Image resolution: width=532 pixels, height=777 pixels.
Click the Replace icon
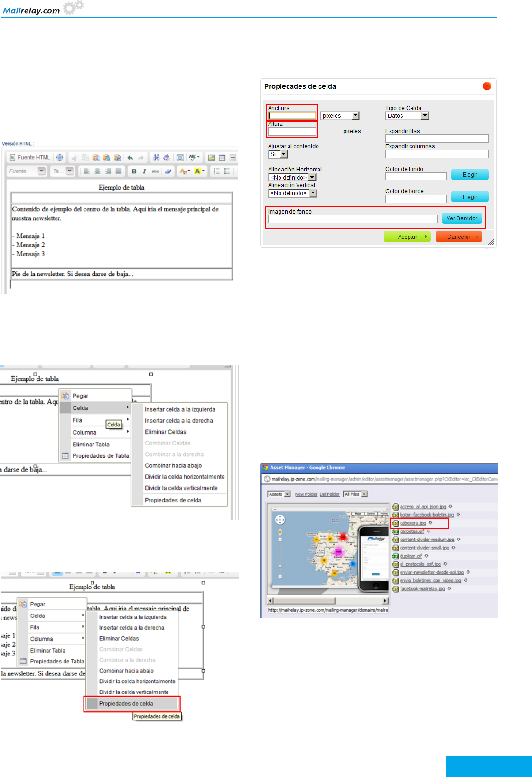[x=167, y=158]
